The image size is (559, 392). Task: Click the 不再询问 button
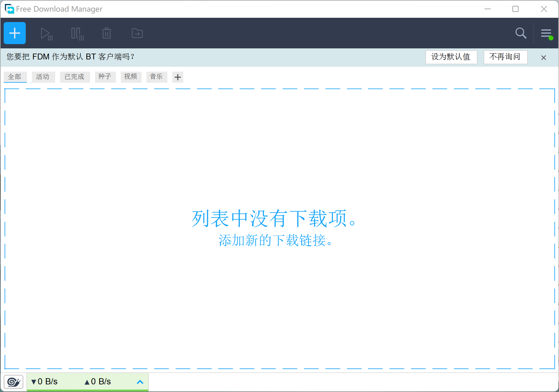[505, 57]
